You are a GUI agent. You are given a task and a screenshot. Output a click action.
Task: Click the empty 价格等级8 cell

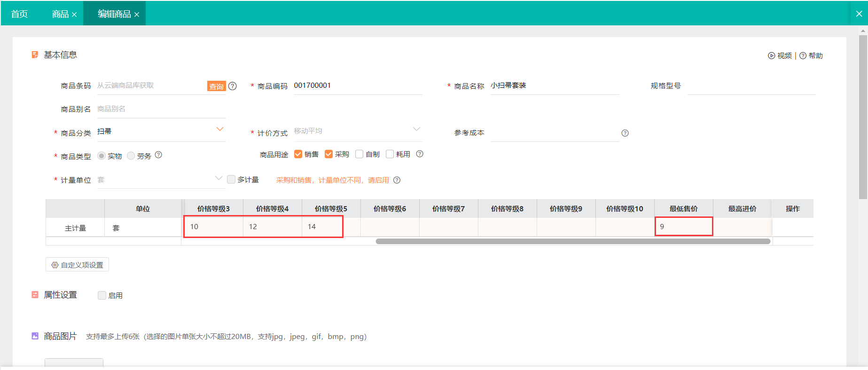coord(508,227)
